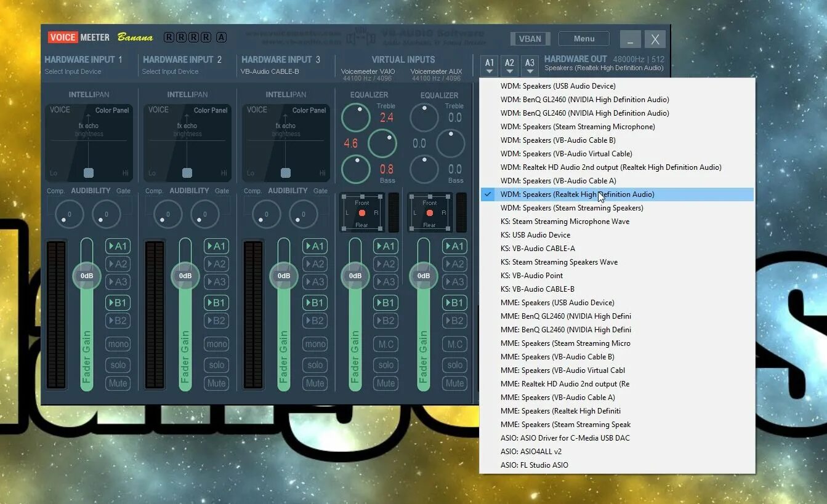This screenshot has height=504, width=827.
Task: Mute the Voicemeeter VAIO strip
Action: (x=386, y=383)
